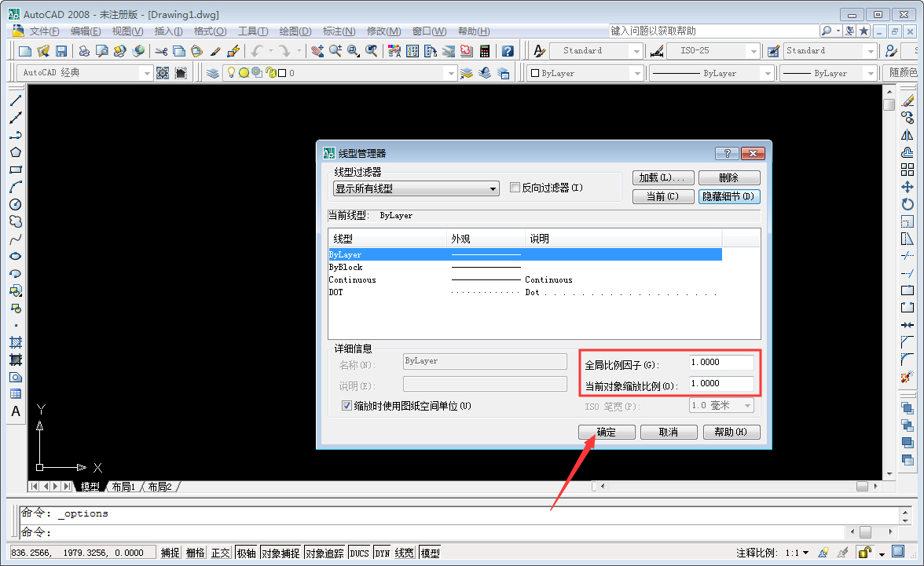Expand the AutoCAD 经典 workspace dropdown
924x566 pixels.
point(148,71)
